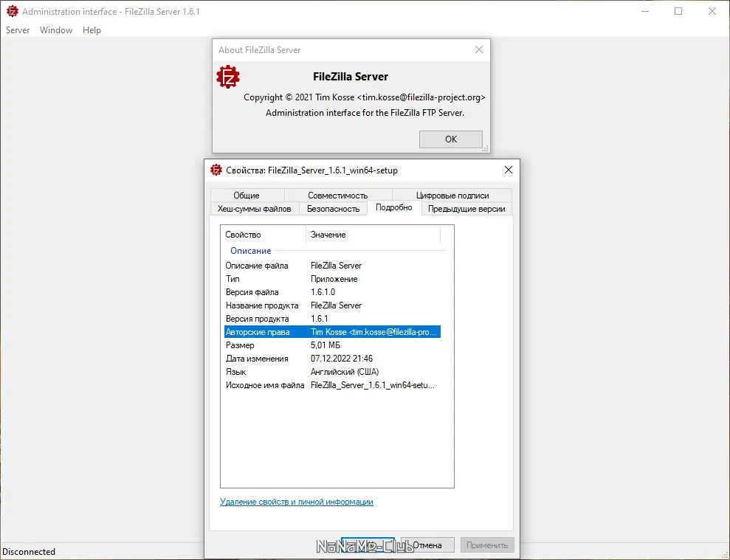The height and width of the screenshot is (560, 730).
Task: Close the About FileZilla Server dialog
Action: [478, 50]
